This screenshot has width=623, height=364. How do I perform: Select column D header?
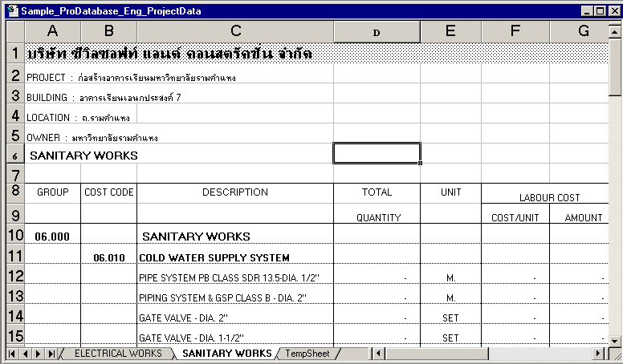pos(377,32)
